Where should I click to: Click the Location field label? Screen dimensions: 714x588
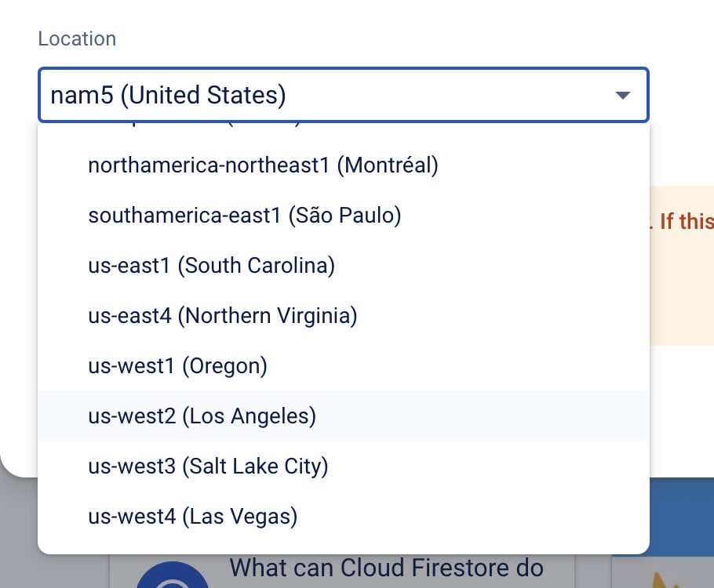point(77,38)
